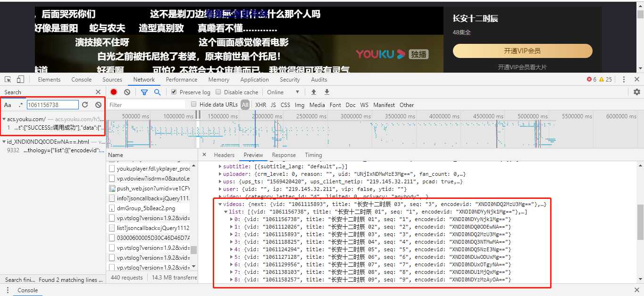The image size is (644, 296).
Task: Export HAR file with download arrow
Action: click(x=326, y=92)
